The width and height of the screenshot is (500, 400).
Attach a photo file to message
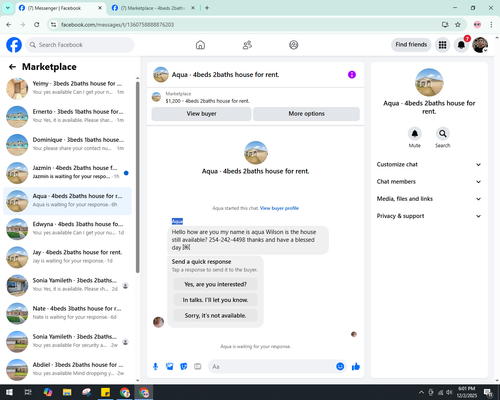[170, 367]
